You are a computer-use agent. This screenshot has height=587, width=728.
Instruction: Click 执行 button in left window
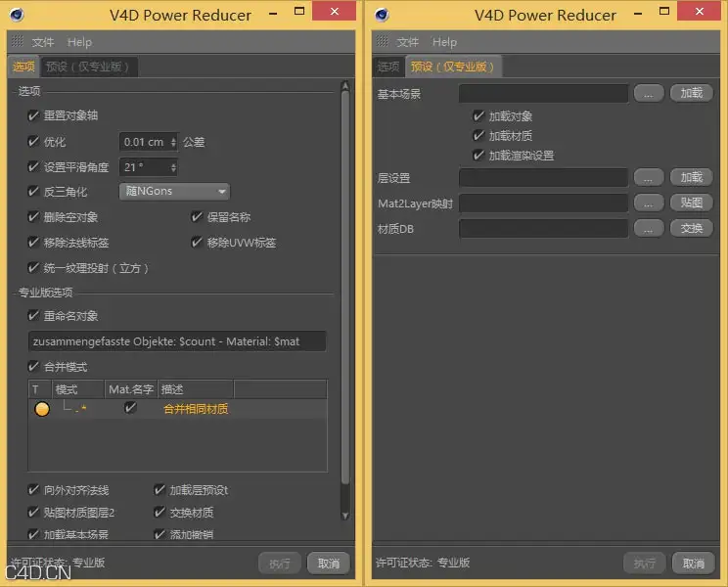(280, 563)
